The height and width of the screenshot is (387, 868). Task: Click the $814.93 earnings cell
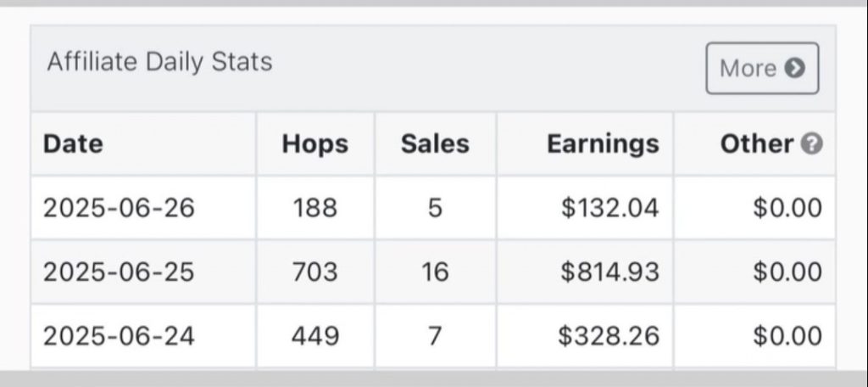pyautogui.click(x=585, y=272)
